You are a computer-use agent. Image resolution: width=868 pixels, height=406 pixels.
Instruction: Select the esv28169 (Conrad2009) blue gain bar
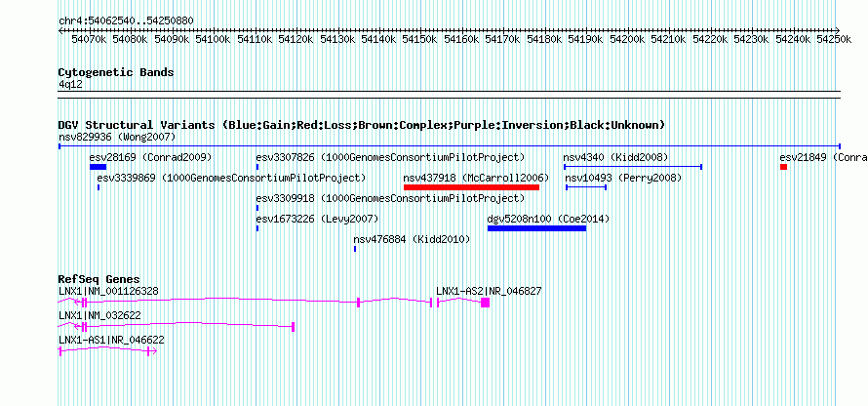pyautogui.click(x=98, y=167)
